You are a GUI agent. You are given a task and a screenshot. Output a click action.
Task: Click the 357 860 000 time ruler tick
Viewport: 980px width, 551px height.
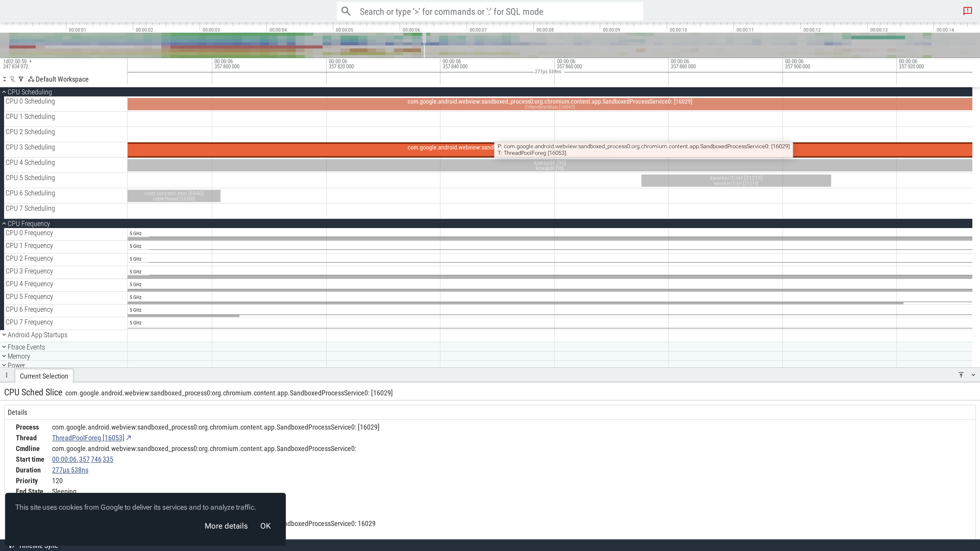[569, 64]
